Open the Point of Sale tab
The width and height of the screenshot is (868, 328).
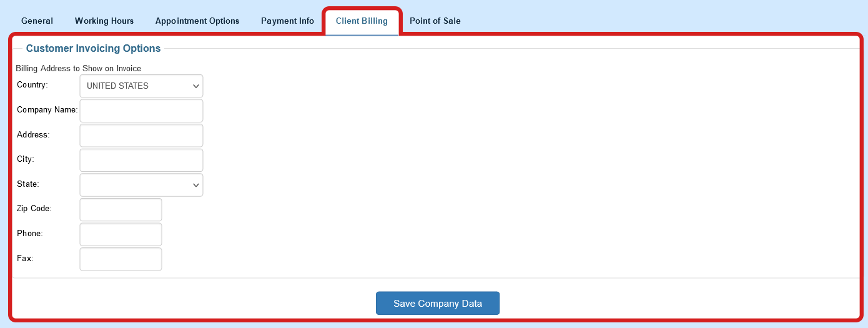pyautogui.click(x=435, y=21)
